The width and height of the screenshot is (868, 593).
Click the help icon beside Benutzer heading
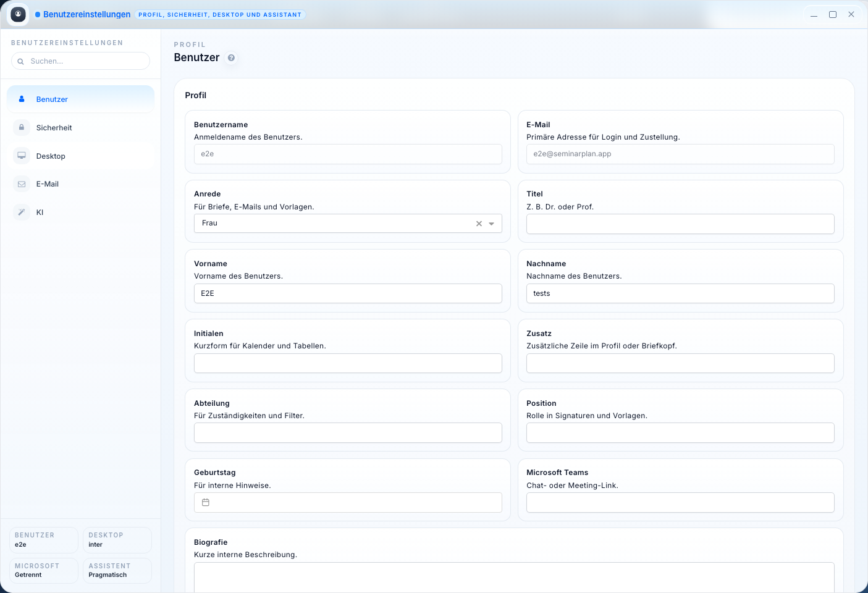(231, 58)
